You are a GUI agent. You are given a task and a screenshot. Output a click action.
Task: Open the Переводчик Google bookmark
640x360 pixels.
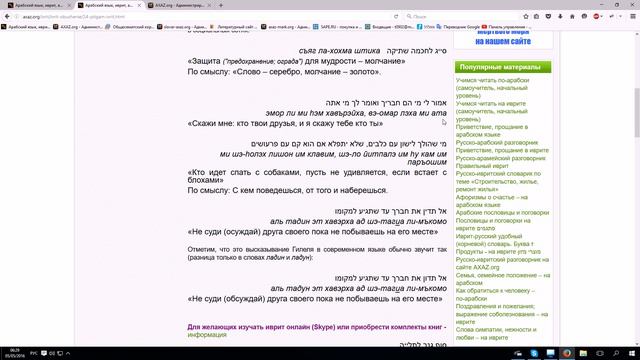[x=458, y=27]
